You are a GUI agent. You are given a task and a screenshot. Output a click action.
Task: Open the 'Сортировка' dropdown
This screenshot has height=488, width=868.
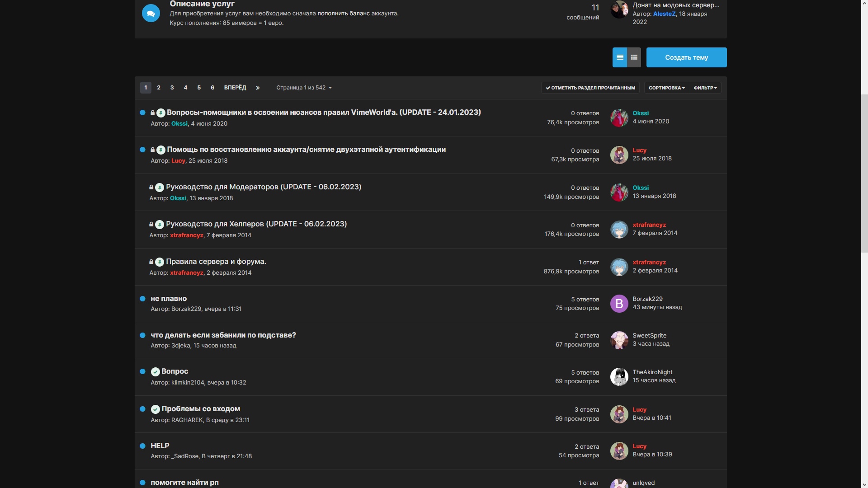(666, 88)
